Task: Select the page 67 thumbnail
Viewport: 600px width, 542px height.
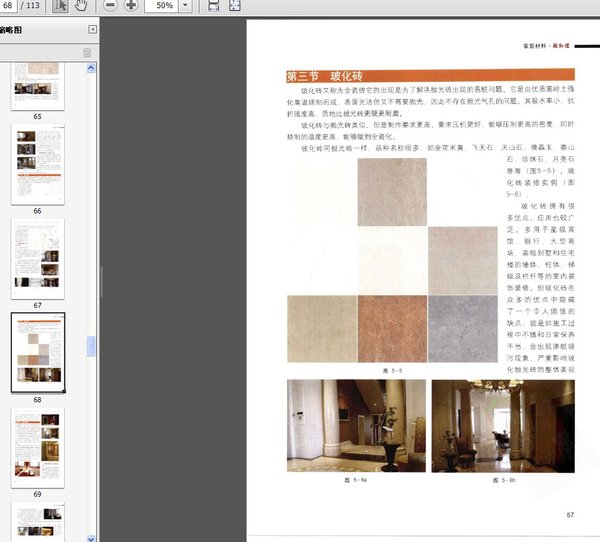Action: pos(37,257)
